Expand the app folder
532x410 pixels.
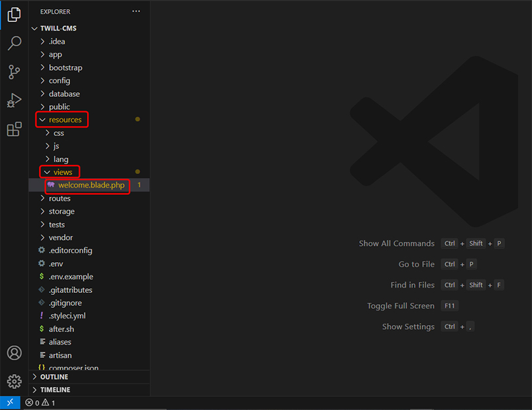click(x=43, y=54)
